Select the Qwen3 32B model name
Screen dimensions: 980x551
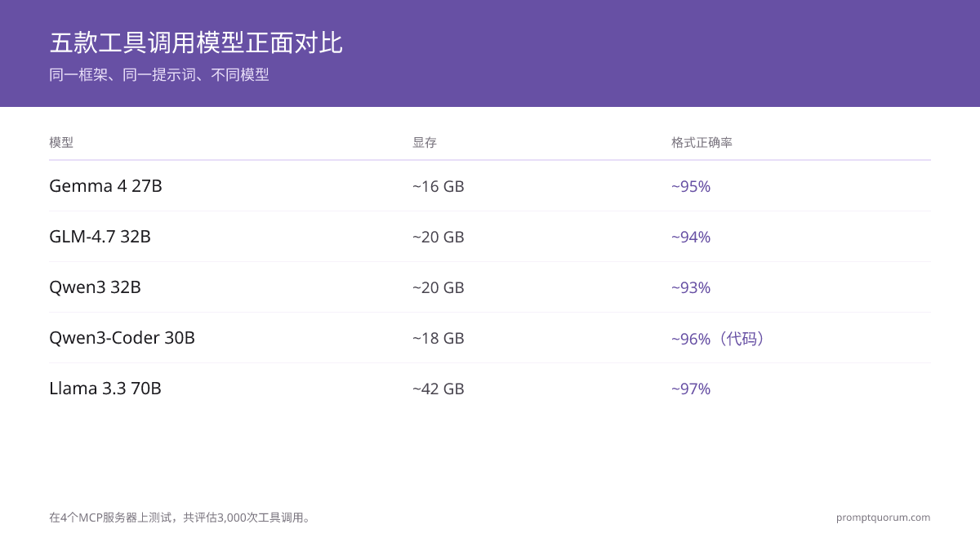tap(95, 287)
